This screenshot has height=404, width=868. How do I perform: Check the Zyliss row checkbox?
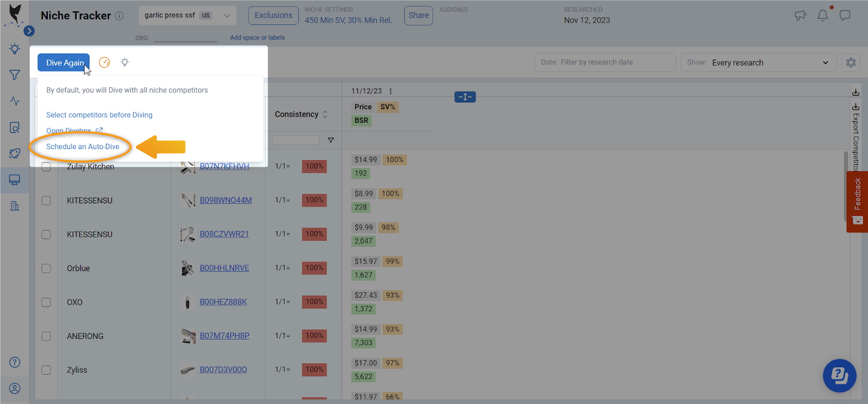[x=46, y=370]
